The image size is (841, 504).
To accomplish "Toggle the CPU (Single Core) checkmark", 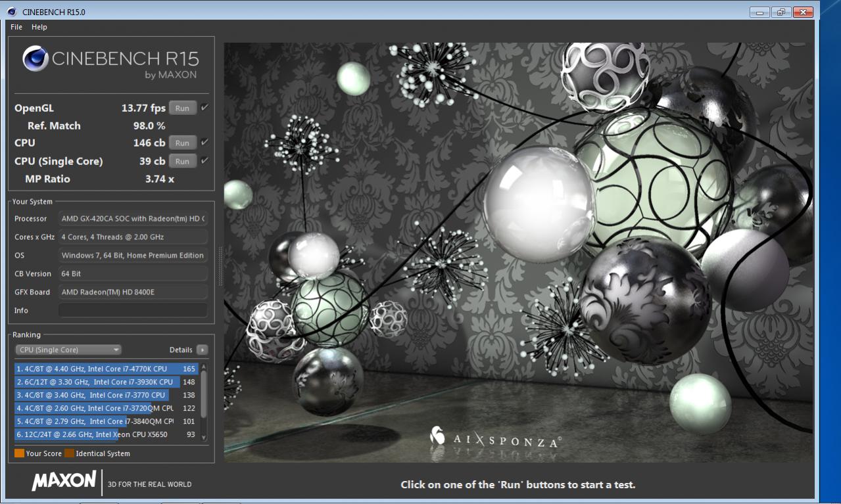I will pyautogui.click(x=204, y=160).
